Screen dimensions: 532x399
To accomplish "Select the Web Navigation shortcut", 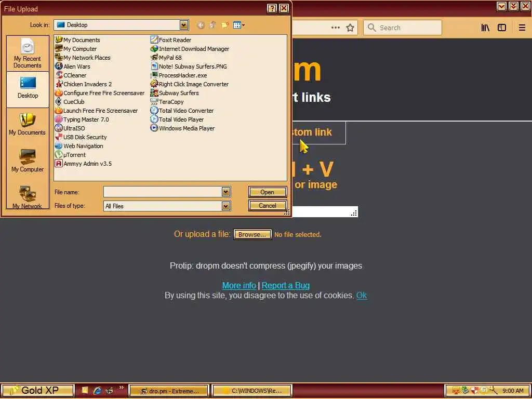I will pyautogui.click(x=79, y=146).
